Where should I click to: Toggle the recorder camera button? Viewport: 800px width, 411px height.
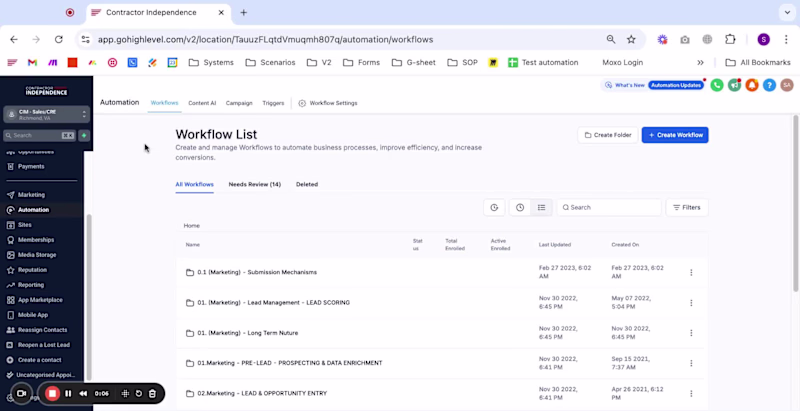(21, 394)
